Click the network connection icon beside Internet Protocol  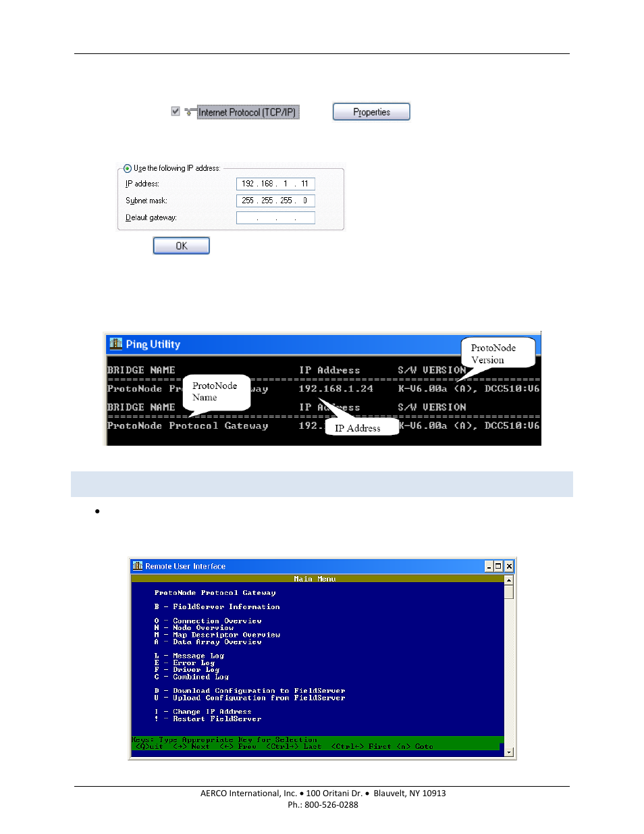[x=190, y=111]
